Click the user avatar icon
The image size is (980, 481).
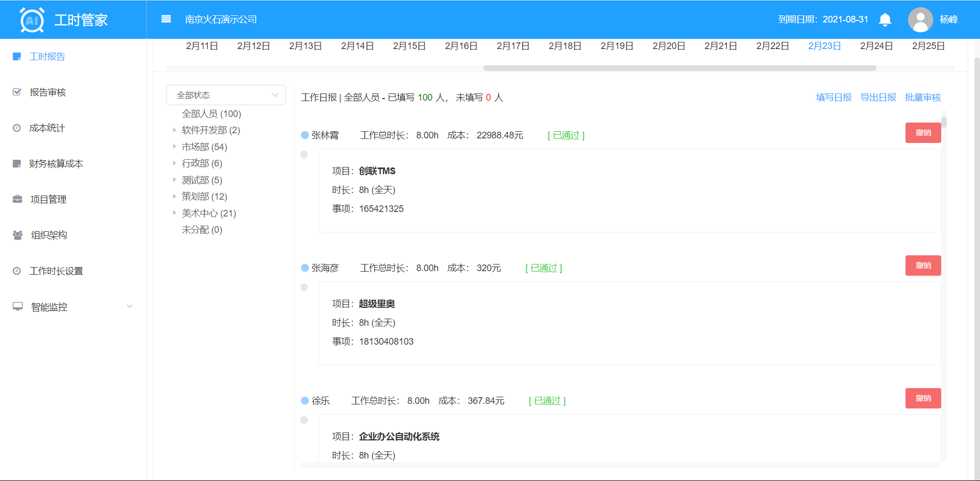920,19
